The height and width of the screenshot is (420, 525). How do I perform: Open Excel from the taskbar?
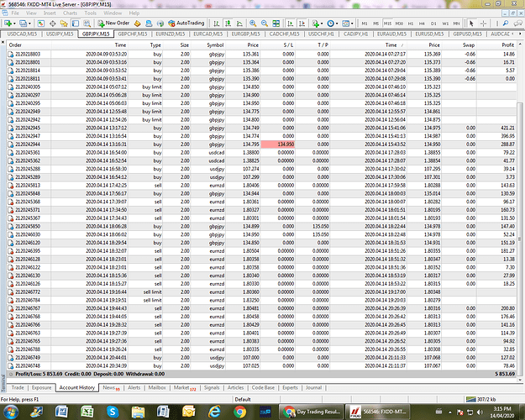coord(87,412)
